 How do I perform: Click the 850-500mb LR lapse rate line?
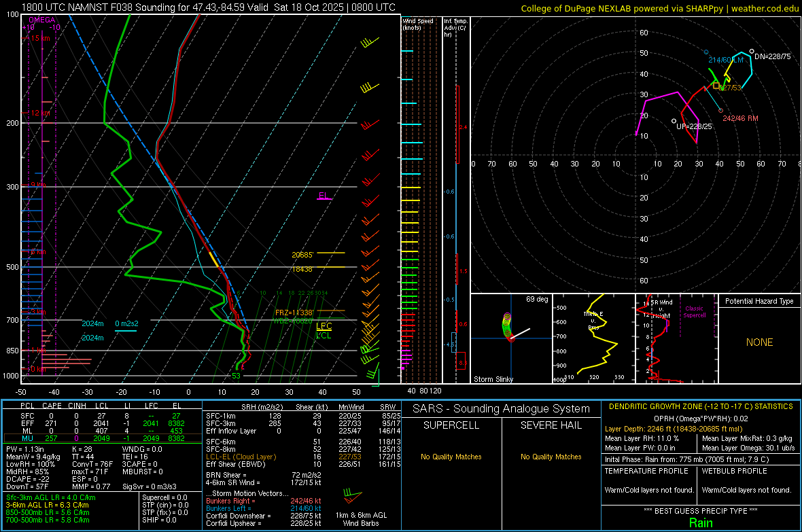point(48,512)
